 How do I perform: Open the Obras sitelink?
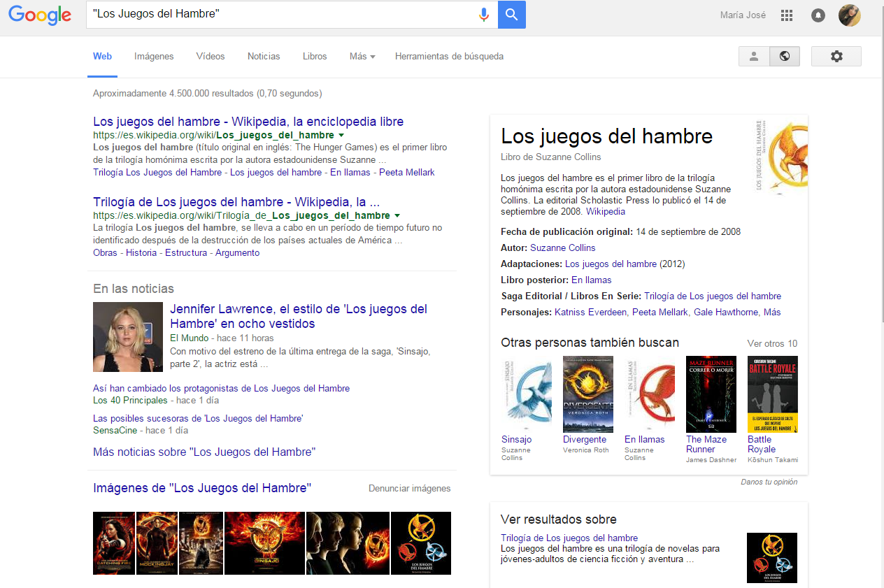tap(105, 253)
